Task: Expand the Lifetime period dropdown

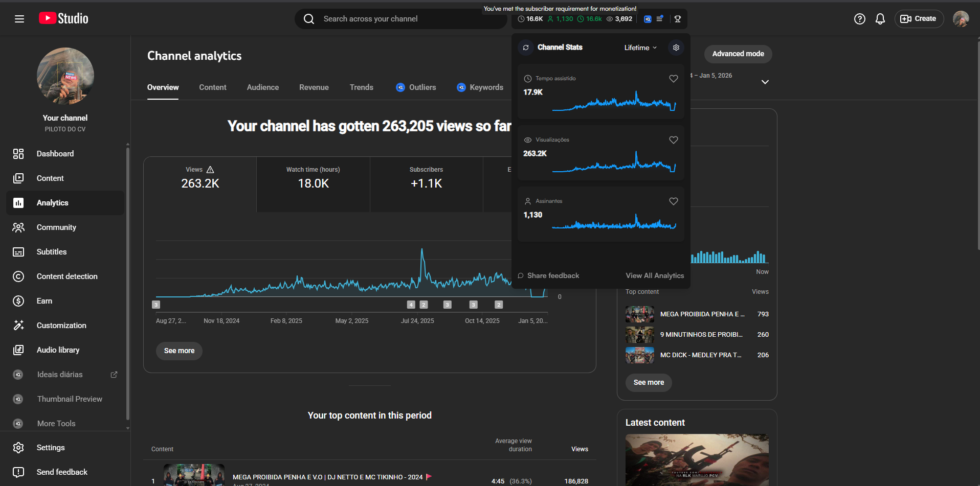Action: [x=640, y=48]
